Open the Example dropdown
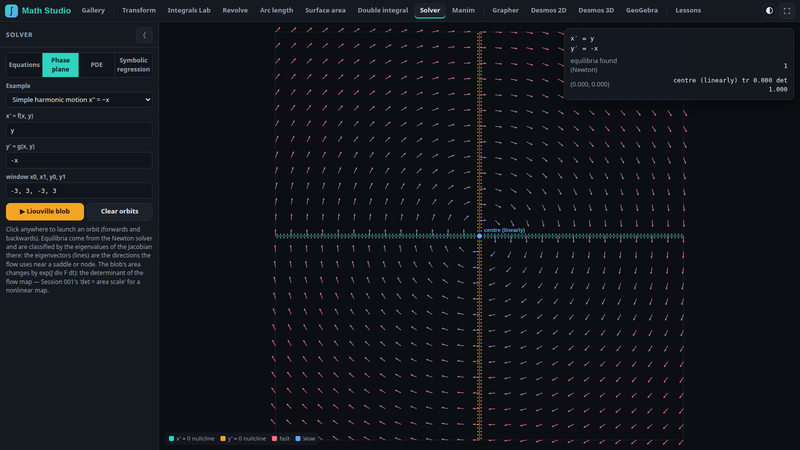 (79, 100)
